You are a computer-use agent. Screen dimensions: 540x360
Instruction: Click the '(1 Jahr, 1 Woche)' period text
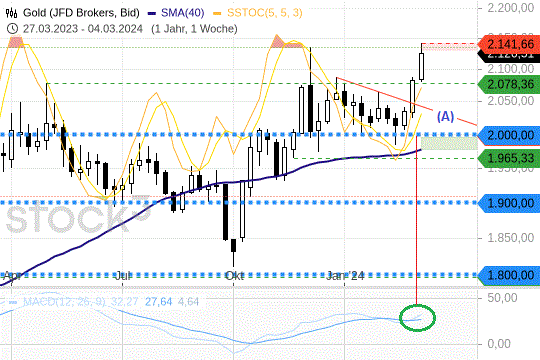pyautogui.click(x=194, y=29)
